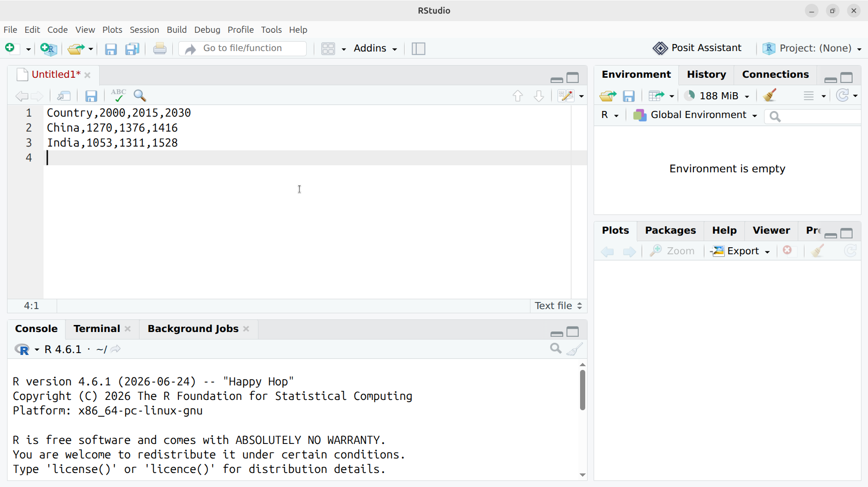Save Untitled1 from editor toolbar
868x487 pixels.
[91, 96]
